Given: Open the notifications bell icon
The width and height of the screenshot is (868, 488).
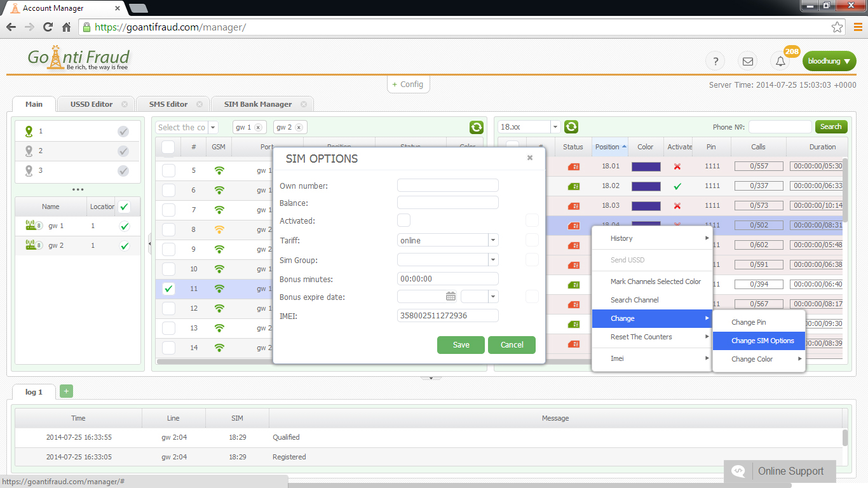Looking at the screenshot, I should tap(780, 61).
